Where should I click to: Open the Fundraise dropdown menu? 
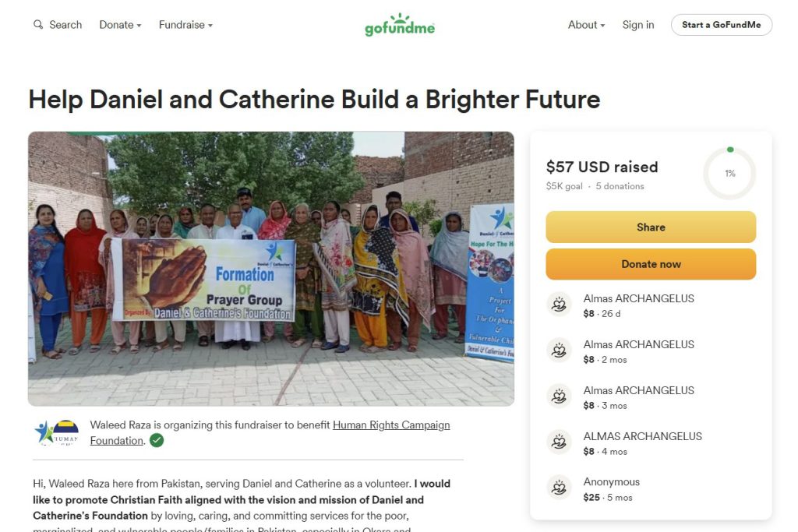(x=185, y=25)
